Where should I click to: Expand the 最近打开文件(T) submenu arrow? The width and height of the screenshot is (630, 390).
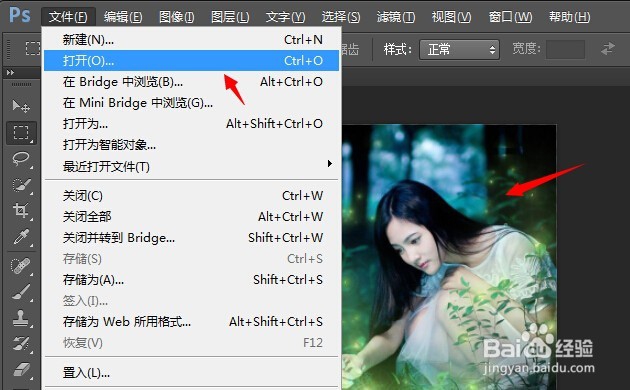329,163
